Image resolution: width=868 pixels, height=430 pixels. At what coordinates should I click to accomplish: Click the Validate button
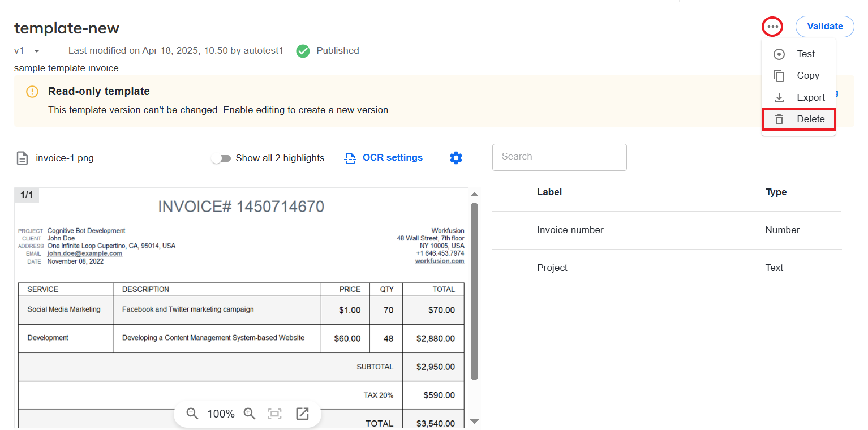tap(824, 27)
